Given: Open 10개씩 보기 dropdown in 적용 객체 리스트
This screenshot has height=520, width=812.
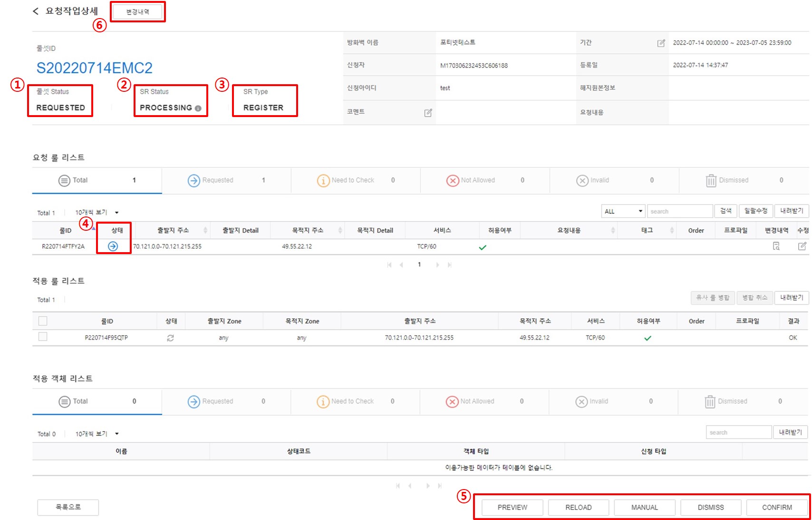Looking at the screenshot, I should tap(97, 434).
